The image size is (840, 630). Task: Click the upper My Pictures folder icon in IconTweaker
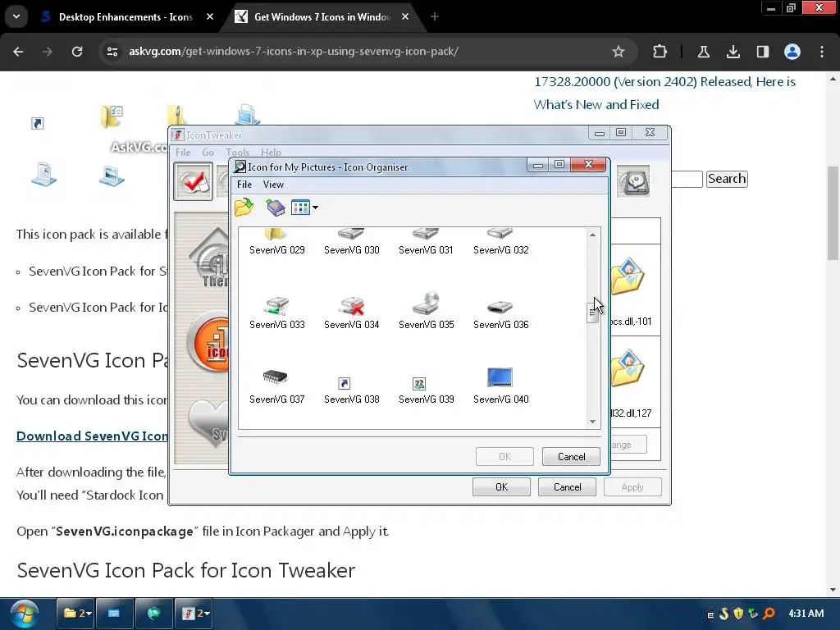pyautogui.click(x=628, y=276)
